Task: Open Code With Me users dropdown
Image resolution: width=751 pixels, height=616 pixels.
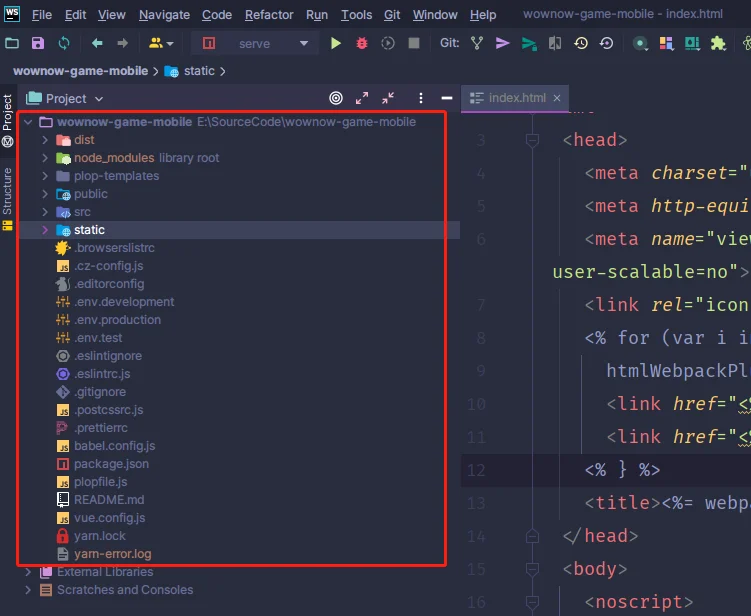Action: (160, 44)
